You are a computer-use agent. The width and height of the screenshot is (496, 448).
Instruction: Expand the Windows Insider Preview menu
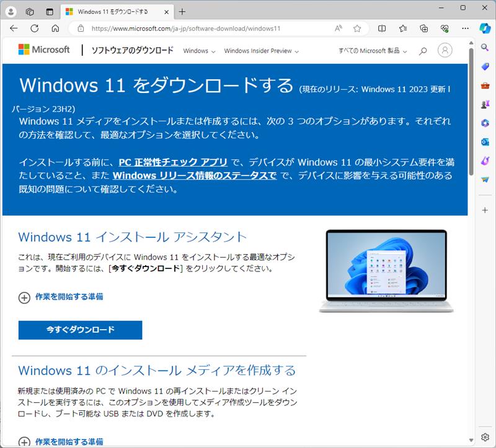coord(261,51)
